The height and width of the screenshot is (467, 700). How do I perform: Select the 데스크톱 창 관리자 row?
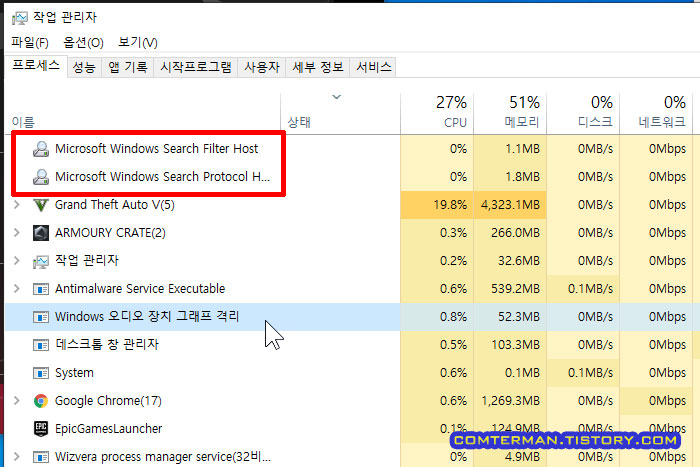click(350, 345)
